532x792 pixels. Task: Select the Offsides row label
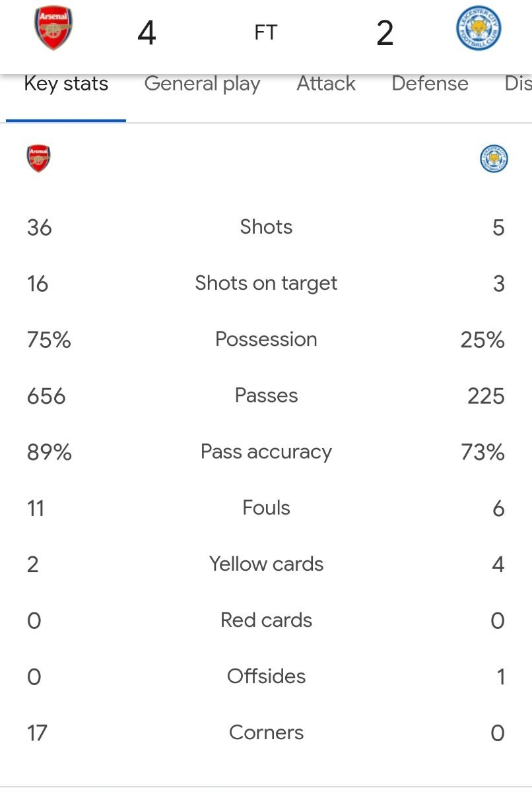[266, 676]
